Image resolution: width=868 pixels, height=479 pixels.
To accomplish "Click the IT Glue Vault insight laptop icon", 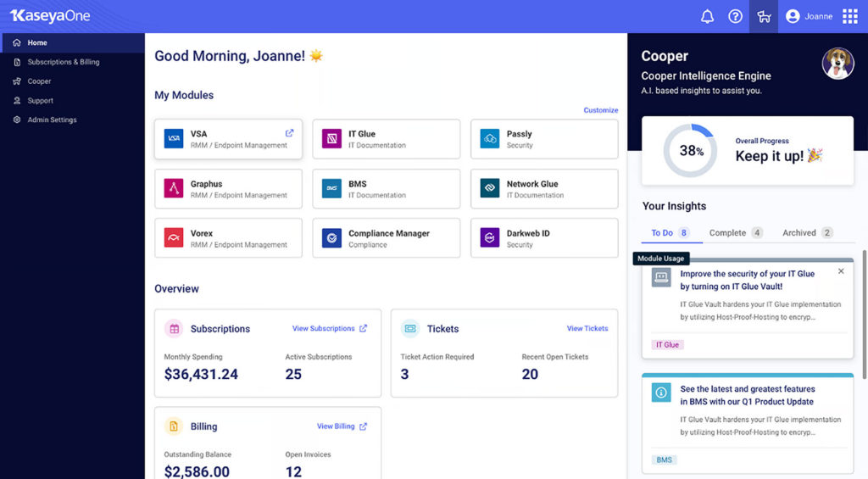I will point(661,277).
